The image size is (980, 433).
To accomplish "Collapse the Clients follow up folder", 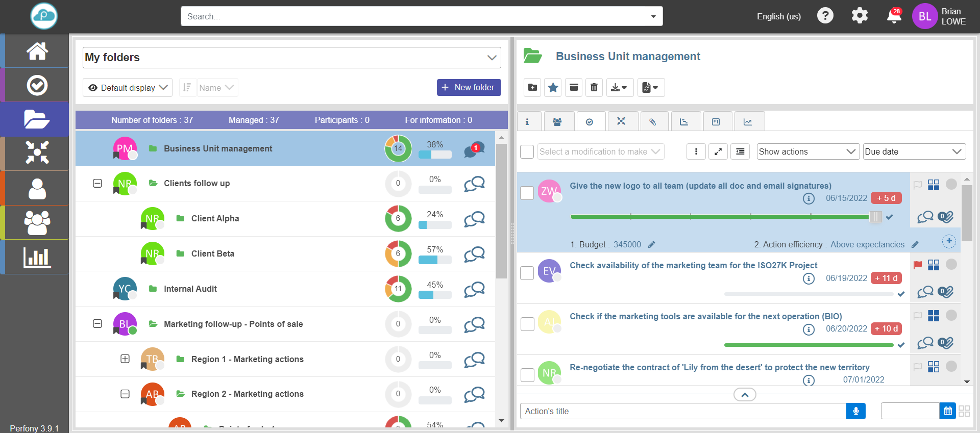I will (x=97, y=183).
